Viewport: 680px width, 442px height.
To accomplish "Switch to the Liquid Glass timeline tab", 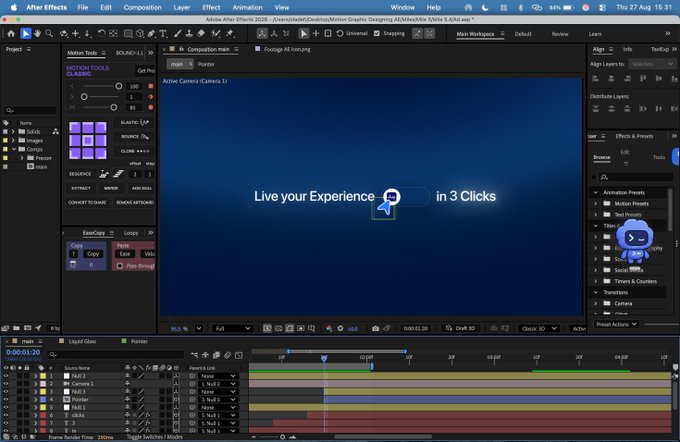I will pos(82,341).
